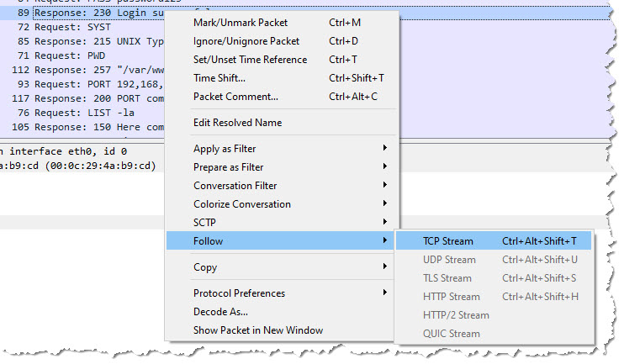The height and width of the screenshot is (364, 624).
Task: Open Time Shift dialog
Action: click(219, 78)
